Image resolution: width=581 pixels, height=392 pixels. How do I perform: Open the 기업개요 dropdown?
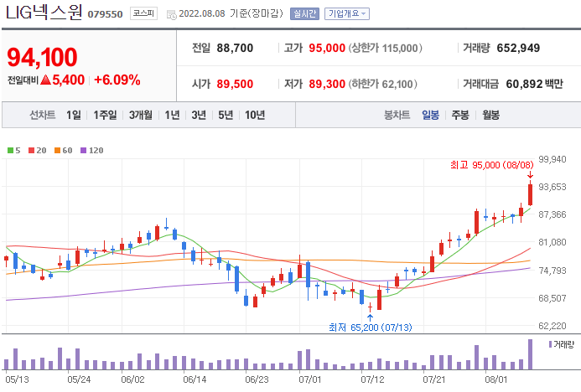347,13
